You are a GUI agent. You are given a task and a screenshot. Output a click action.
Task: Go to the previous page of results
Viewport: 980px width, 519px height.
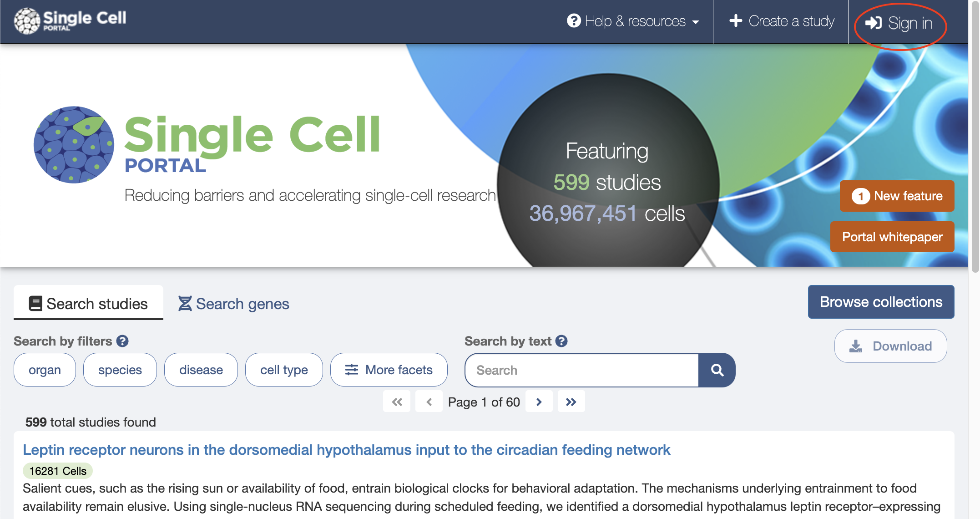[x=429, y=402]
